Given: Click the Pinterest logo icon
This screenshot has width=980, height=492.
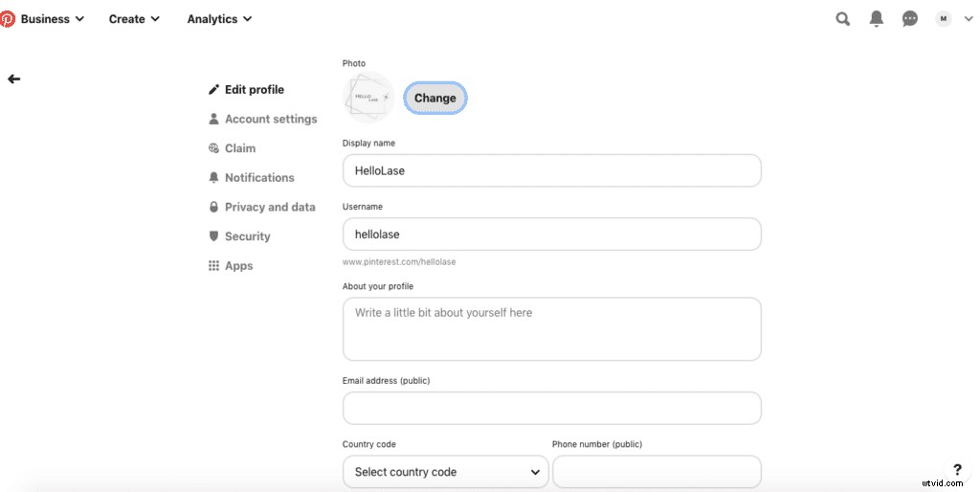Looking at the screenshot, I should point(8,18).
